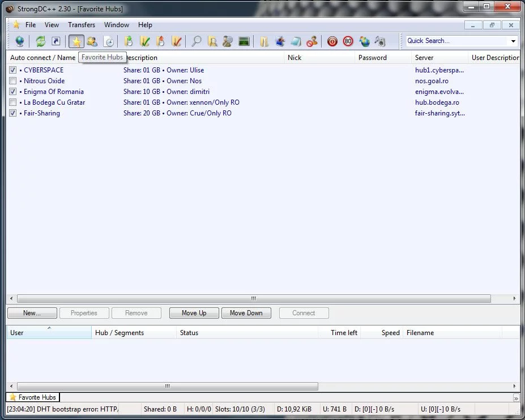Sort transfers by Hub / Segments column
Screen dimensions: 525x420
click(x=134, y=333)
